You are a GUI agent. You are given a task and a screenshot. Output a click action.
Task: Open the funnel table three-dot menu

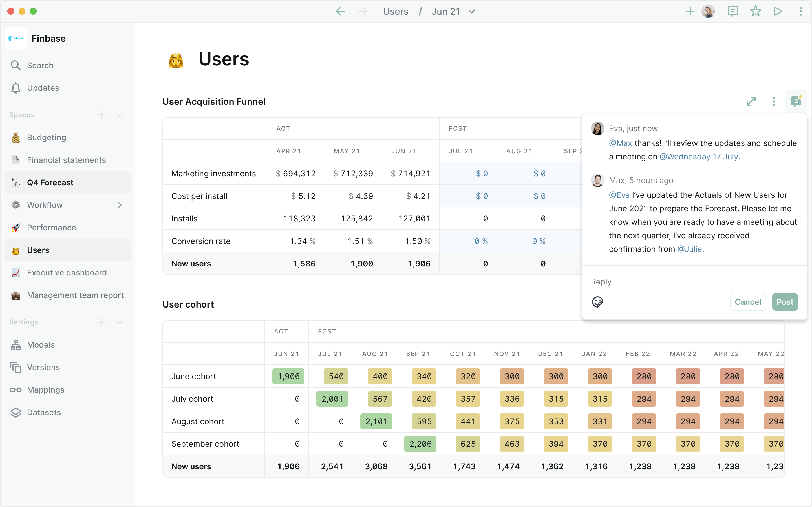(x=773, y=101)
